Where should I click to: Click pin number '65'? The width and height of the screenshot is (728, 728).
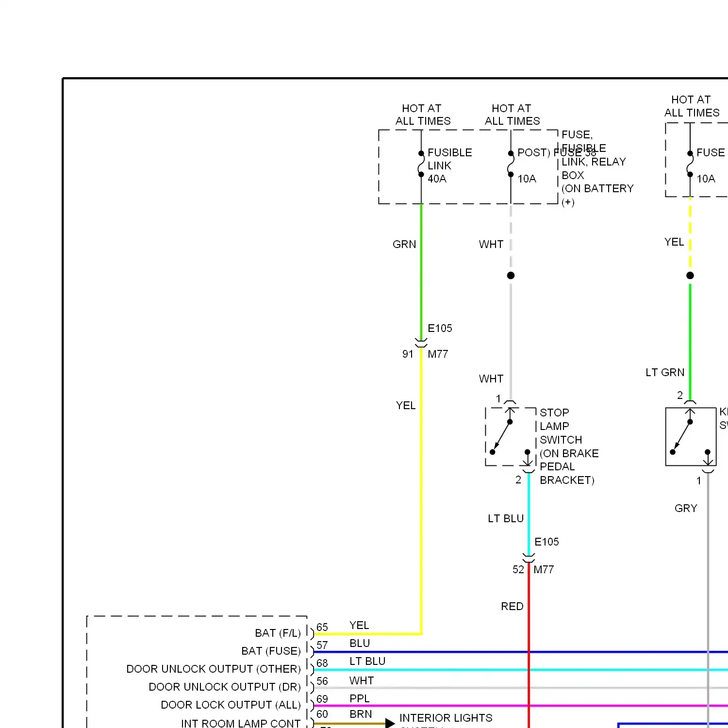click(322, 627)
